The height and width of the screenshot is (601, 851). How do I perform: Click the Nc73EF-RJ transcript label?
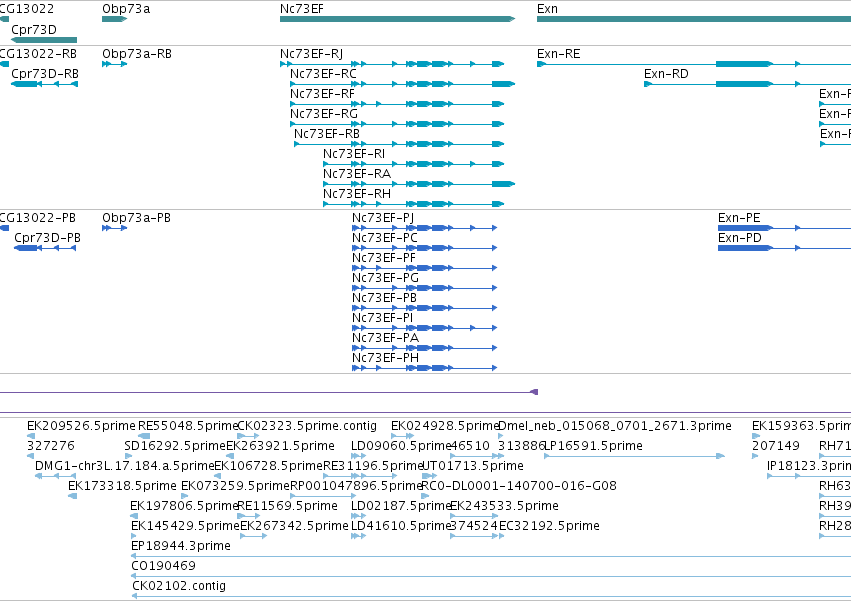coord(312,54)
